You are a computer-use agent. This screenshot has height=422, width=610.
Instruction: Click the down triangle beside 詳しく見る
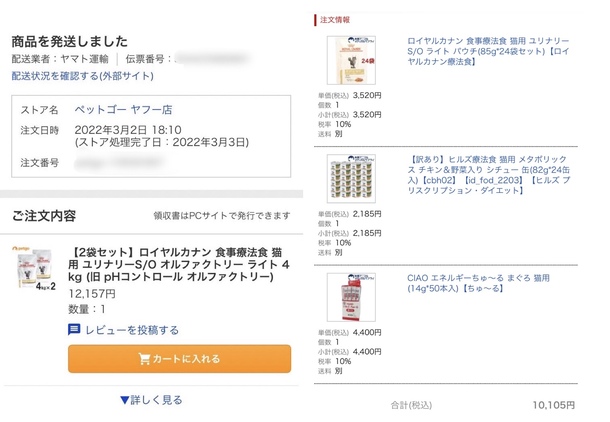pos(124,400)
